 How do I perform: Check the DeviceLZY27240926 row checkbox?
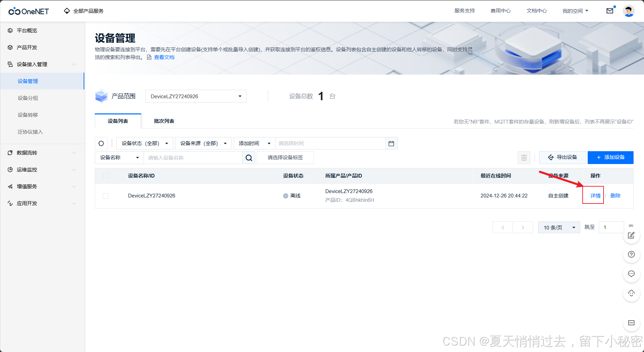pyautogui.click(x=106, y=196)
